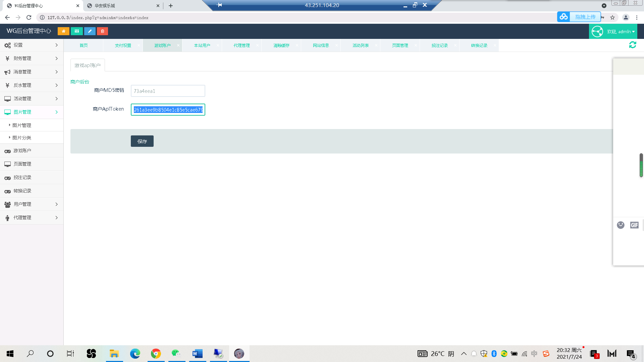Viewport: 644px width, 362px height.
Task: Click the blue pencil edit icon
Action: [90, 31]
